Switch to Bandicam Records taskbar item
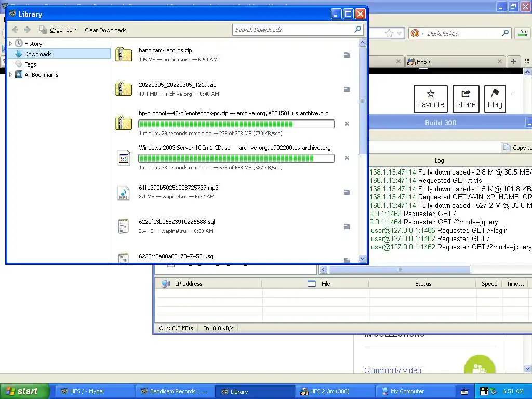Image resolution: width=532 pixels, height=399 pixels. 175,391
